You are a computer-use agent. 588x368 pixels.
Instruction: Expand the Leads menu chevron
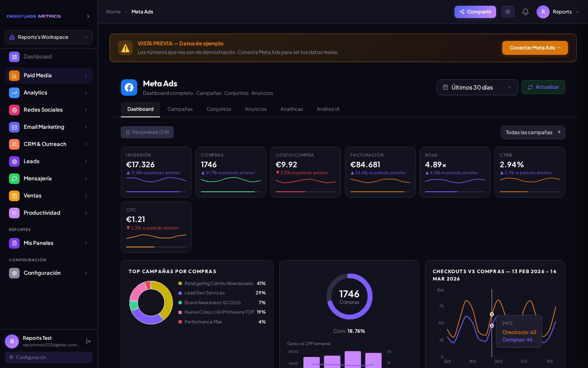coord(86,162)
